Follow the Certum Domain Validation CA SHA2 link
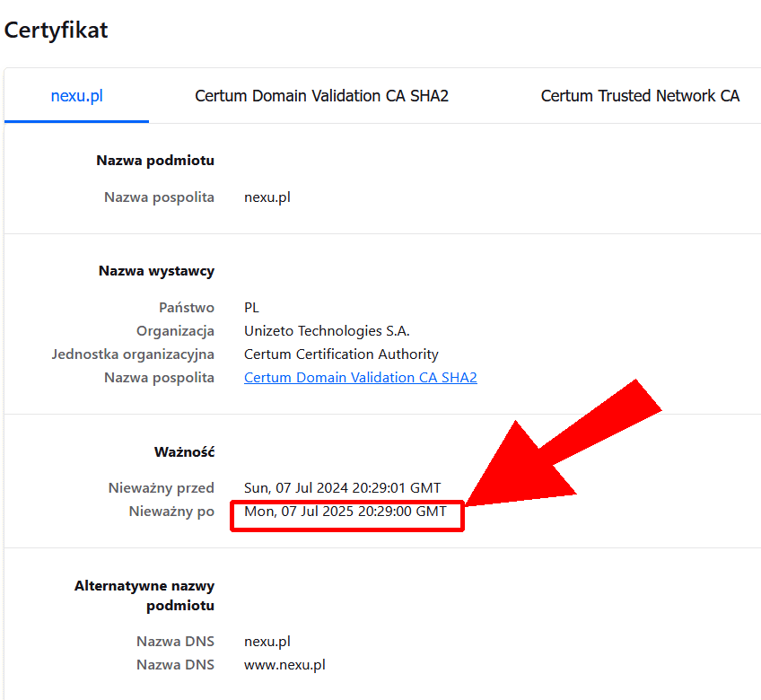Viewport: 761px width, 700px height. (x=360, y=378)
